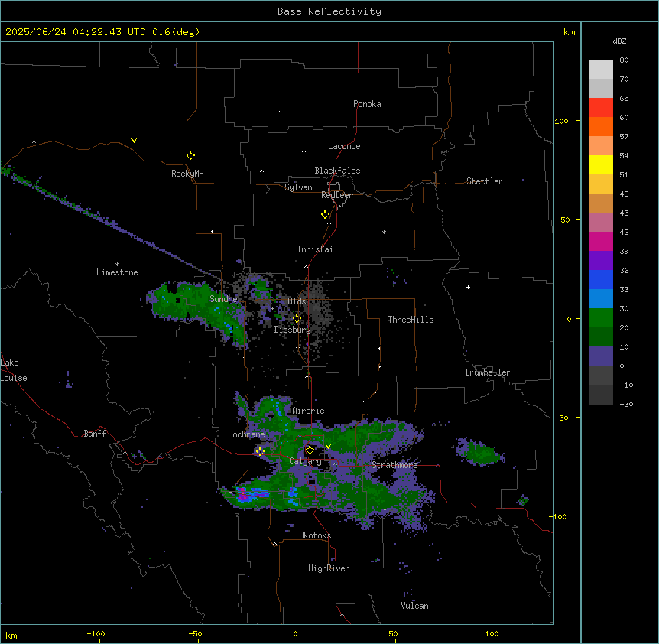Select the Drumheller label

tap(488, 372)
